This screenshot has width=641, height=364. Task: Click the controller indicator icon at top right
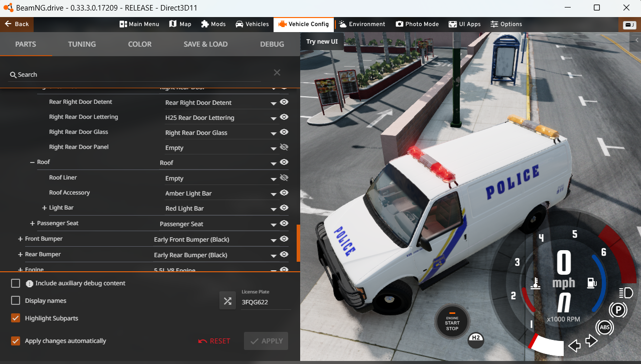[x=629, y=25]
